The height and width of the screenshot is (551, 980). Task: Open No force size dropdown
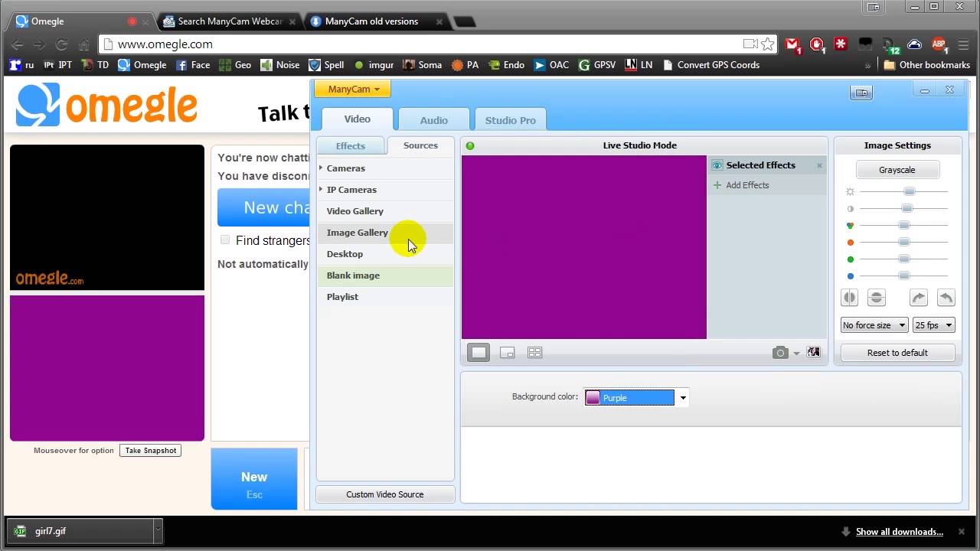874,325
